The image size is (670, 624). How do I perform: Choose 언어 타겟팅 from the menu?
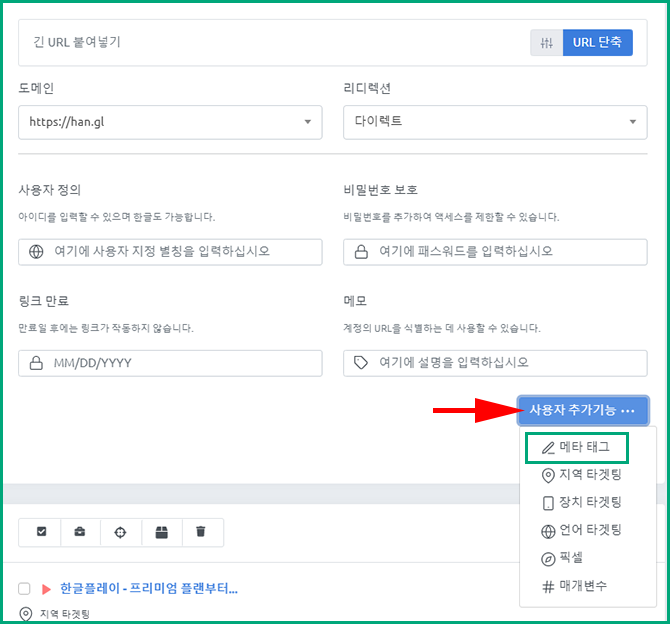tap(581, 530)
